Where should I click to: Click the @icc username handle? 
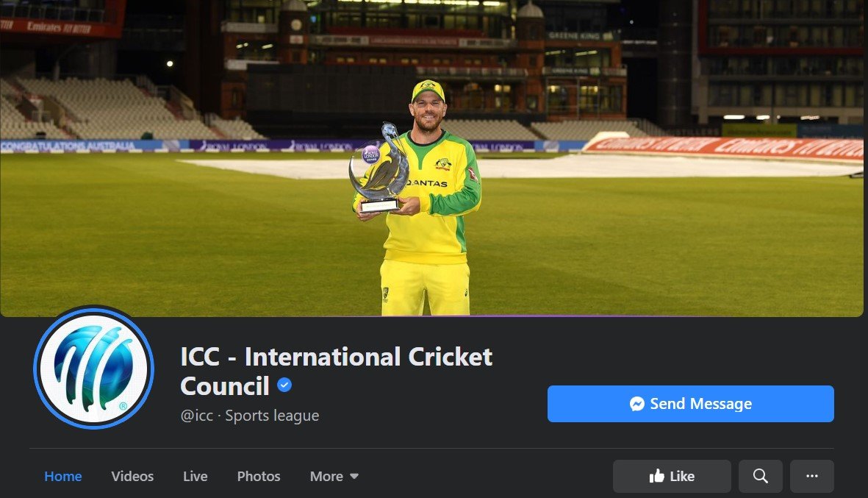(x=196, y=416)
